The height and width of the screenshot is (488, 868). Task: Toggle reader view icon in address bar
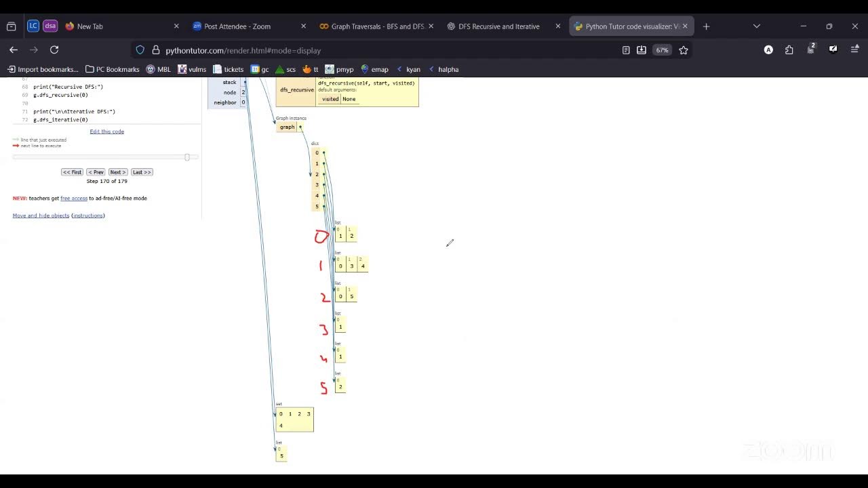pos(626,50)
